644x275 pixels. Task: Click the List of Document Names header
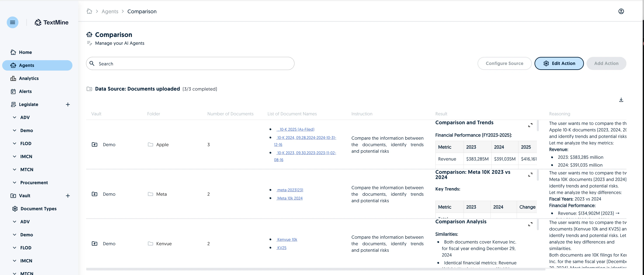tap(292, 114)
